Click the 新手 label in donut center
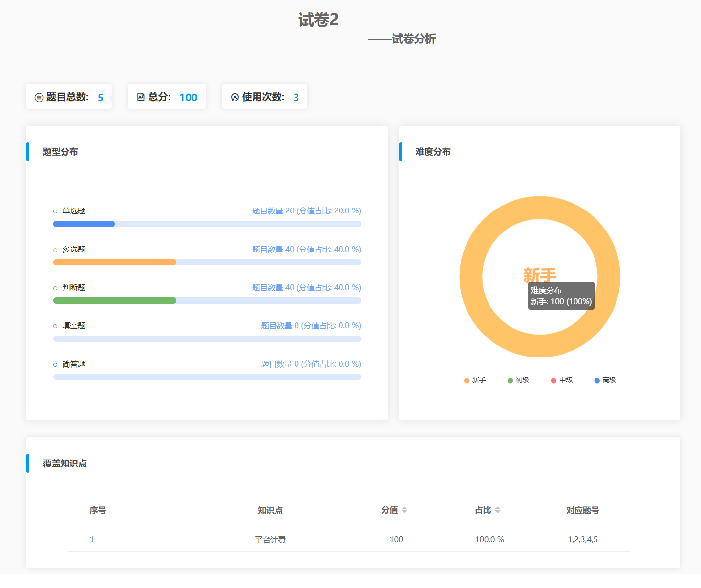Viewport: 701px width, 588px height. 540,275
